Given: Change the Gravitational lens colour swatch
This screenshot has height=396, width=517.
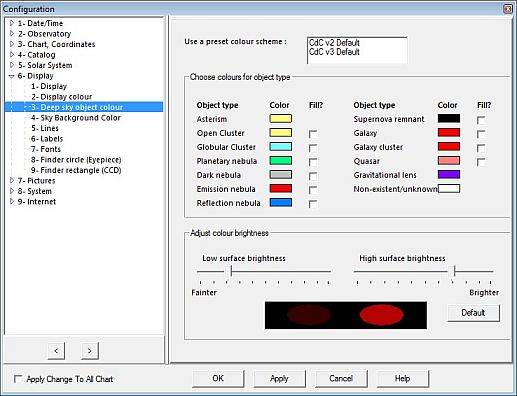Looking at the screenshot, I should (x=449, y=175).
